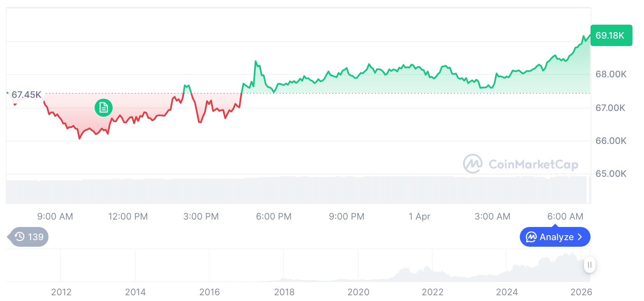Click the 65.00K price axis label

click(611, 174)
